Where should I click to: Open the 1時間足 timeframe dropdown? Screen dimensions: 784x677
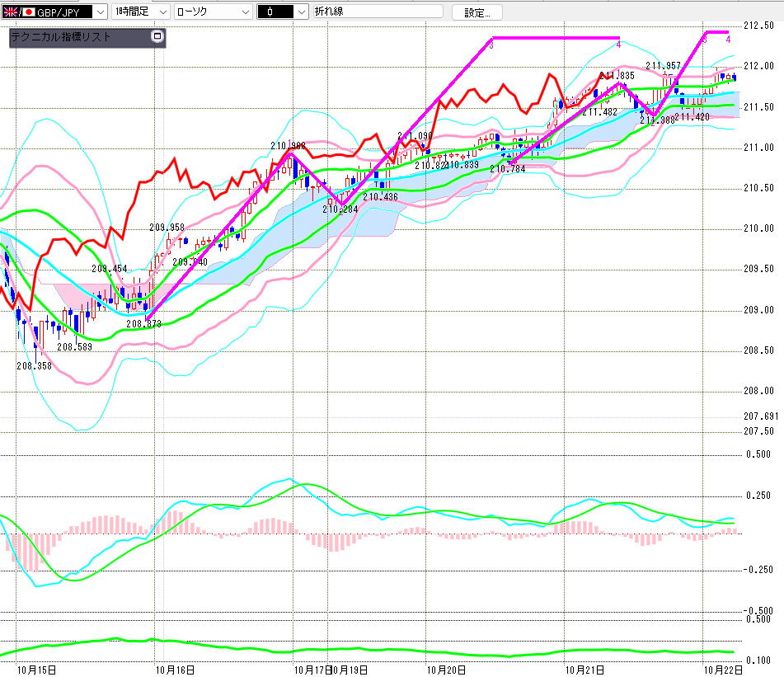pyautogui.click(x=163, y=12)
